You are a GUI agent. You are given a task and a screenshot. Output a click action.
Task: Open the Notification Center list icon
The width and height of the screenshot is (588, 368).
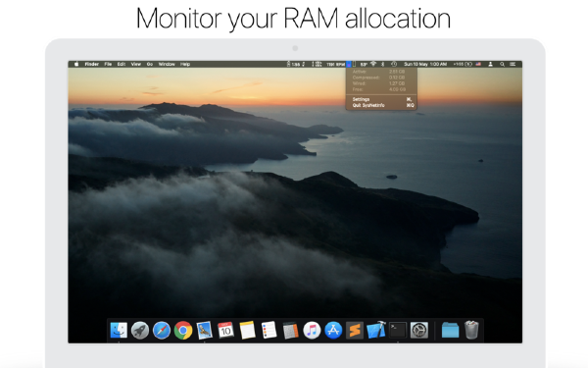click(x=513, y=64)
